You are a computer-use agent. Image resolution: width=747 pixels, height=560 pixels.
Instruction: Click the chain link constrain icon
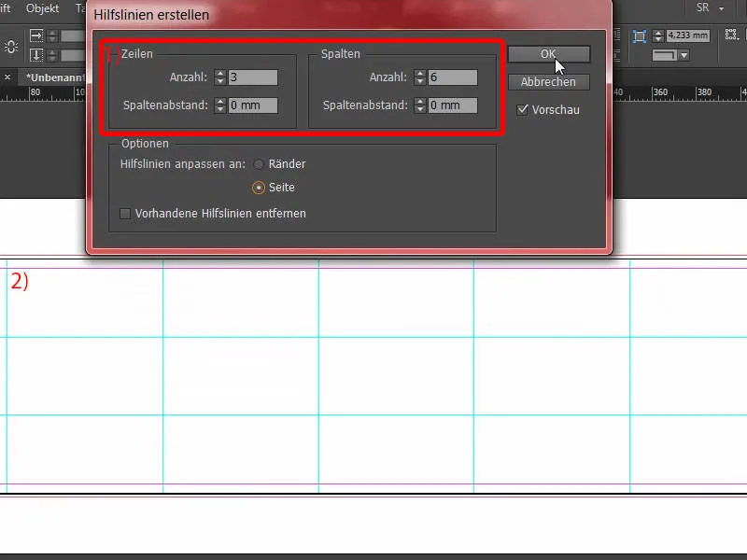click(x=11, y=46)
